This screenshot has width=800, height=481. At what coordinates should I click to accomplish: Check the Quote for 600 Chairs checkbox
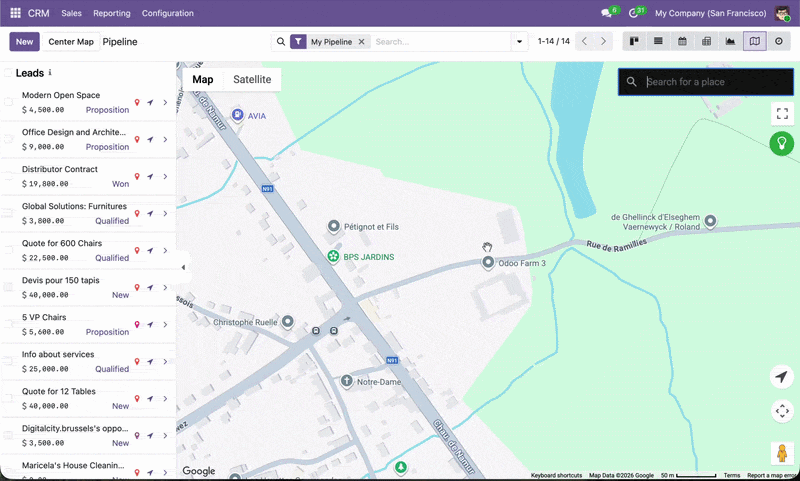8,250
